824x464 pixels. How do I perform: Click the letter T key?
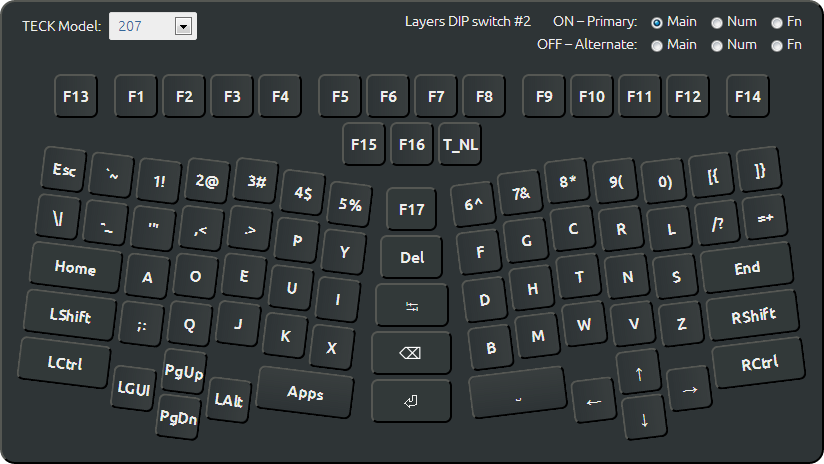point(579,277)
